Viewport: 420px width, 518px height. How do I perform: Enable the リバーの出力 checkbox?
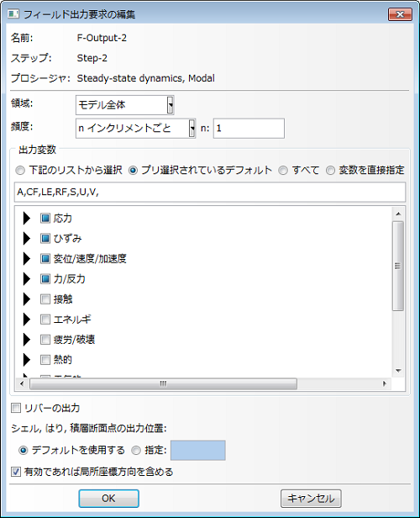coord(15,408)
